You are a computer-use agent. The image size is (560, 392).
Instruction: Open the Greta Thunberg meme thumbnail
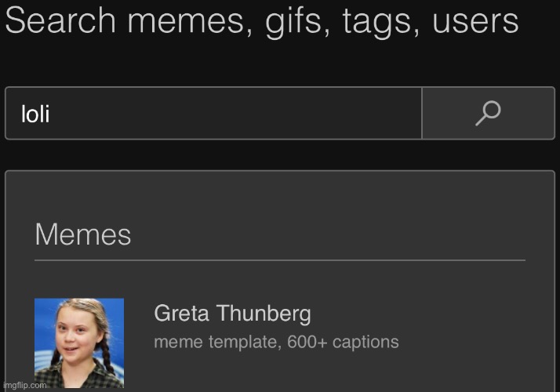(79, 343)
